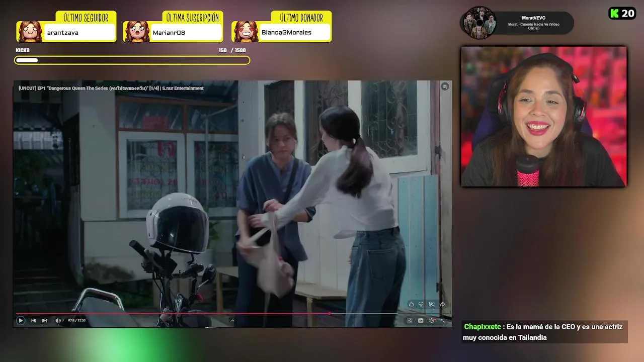The image size is (644, 362).
Task: Click the chat message about 'Tailandia'
Action: click(543, 332)
